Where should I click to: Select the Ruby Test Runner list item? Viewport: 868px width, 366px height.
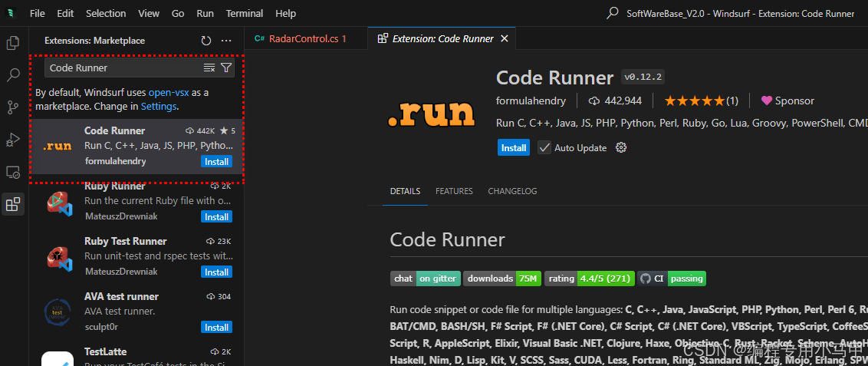coord(136,257)
